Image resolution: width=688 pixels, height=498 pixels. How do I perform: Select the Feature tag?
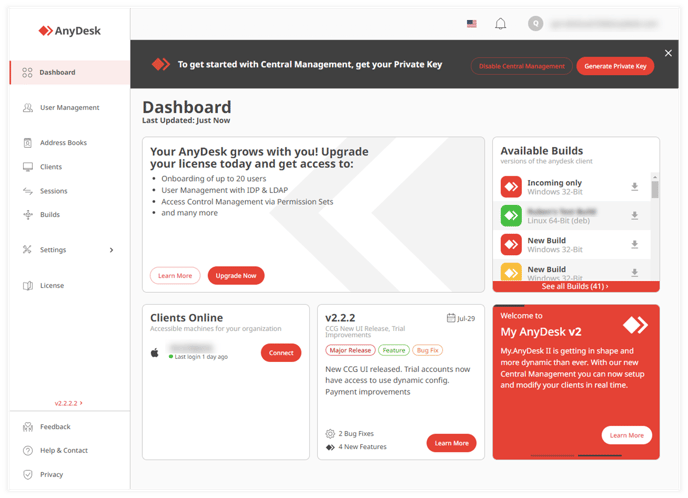[x=394, y=350]
